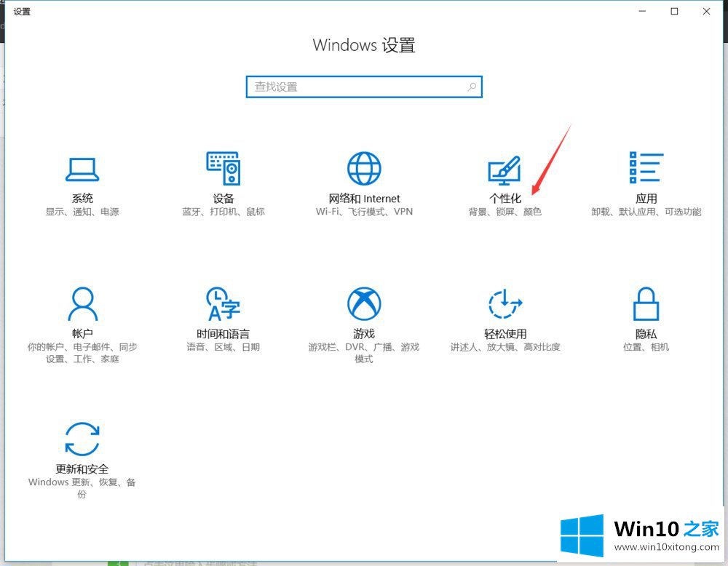Click the 讲述人、放大镜、高对比度 description
Screen dimensions: 728x566
pyautogui.click(x=505, y=347)
